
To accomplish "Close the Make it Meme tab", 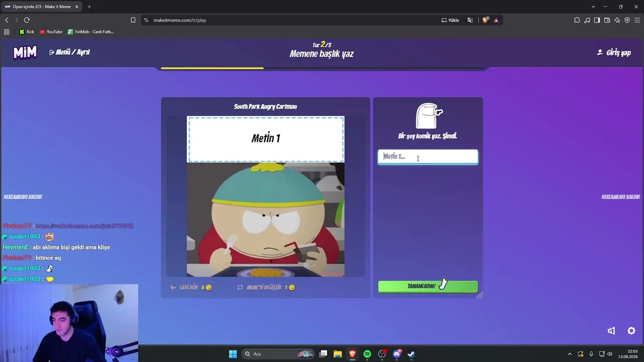I will pyautogui.click(x=77, y=7).
